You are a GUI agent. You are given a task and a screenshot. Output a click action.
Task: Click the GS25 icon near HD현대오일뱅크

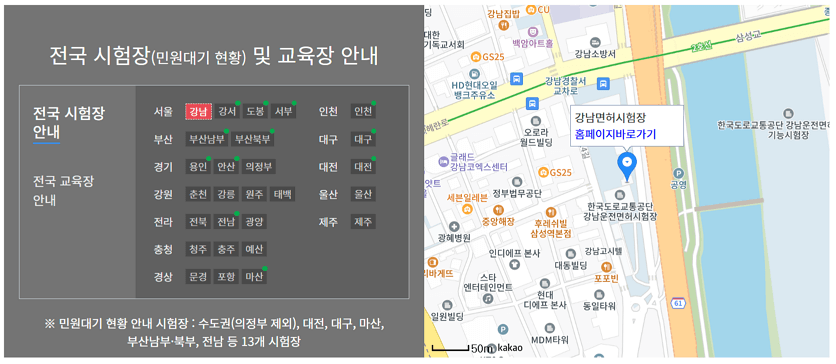476,56
